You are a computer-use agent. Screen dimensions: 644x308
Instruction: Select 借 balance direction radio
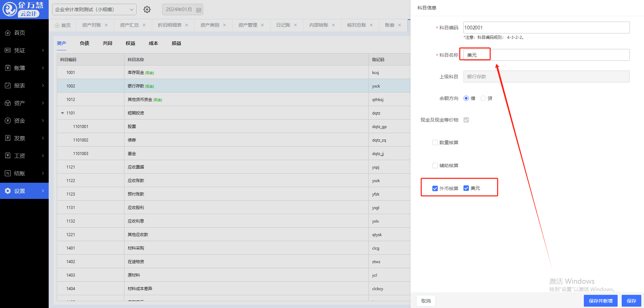click(466, 98)
